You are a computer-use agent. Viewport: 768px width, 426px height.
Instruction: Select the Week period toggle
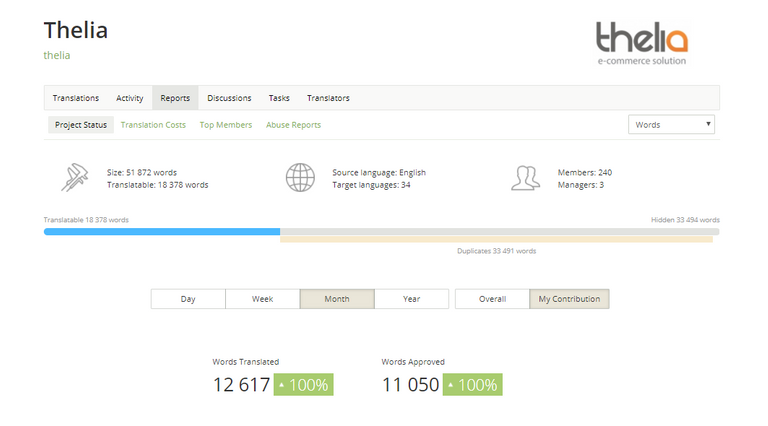263,299
